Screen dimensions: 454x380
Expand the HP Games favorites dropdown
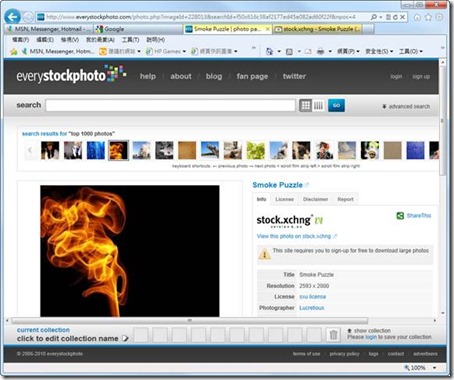point(184,52)
